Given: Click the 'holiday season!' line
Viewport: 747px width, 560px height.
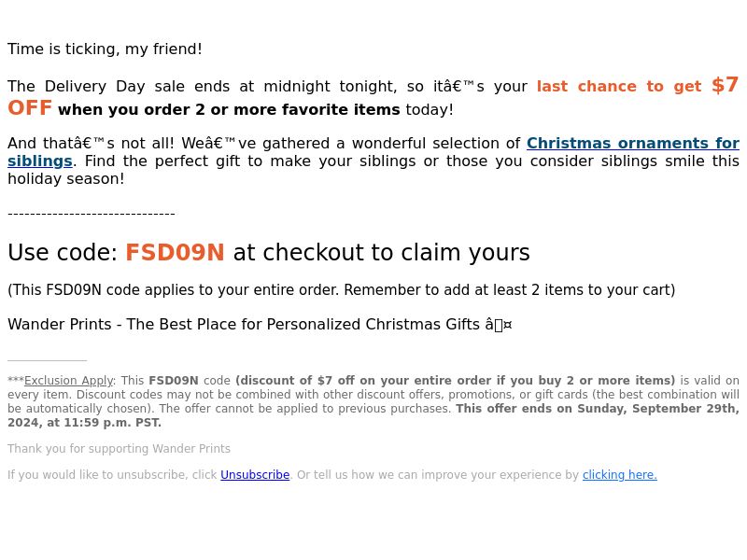Looking at the screenshot, I should tap(65, 179).
